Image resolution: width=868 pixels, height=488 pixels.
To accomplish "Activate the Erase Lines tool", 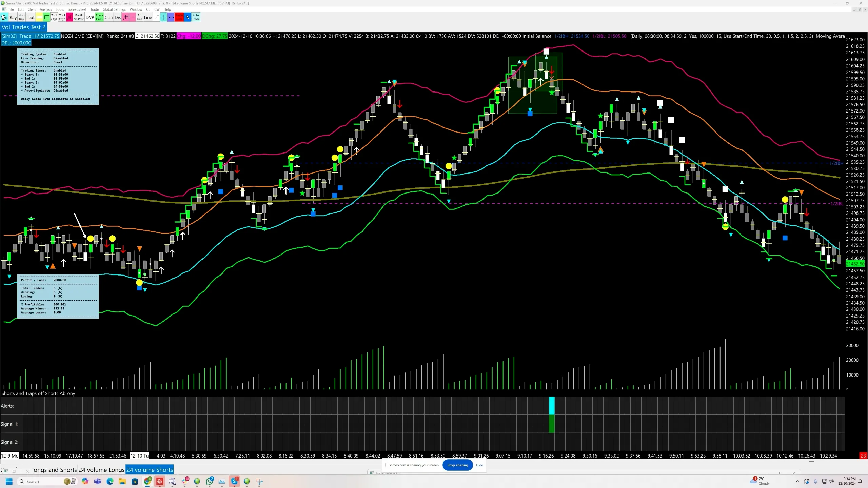I will point(99,17).
